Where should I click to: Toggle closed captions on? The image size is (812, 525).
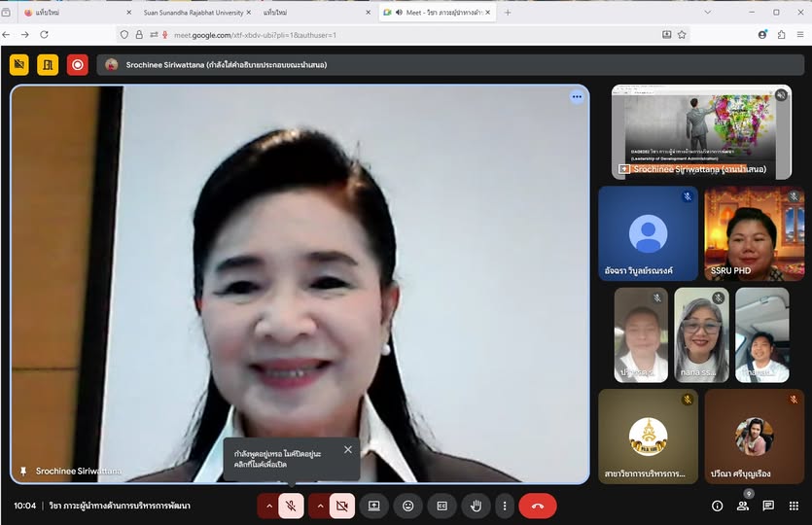point(441,506)
